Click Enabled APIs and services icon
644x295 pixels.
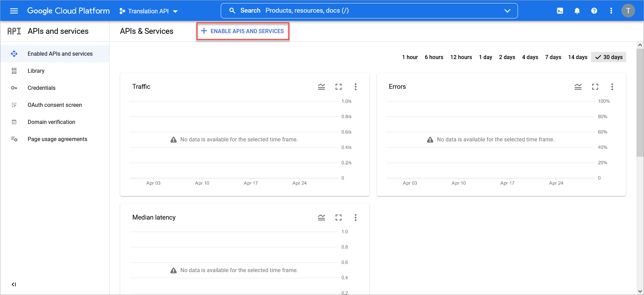[x=14, y=54]
